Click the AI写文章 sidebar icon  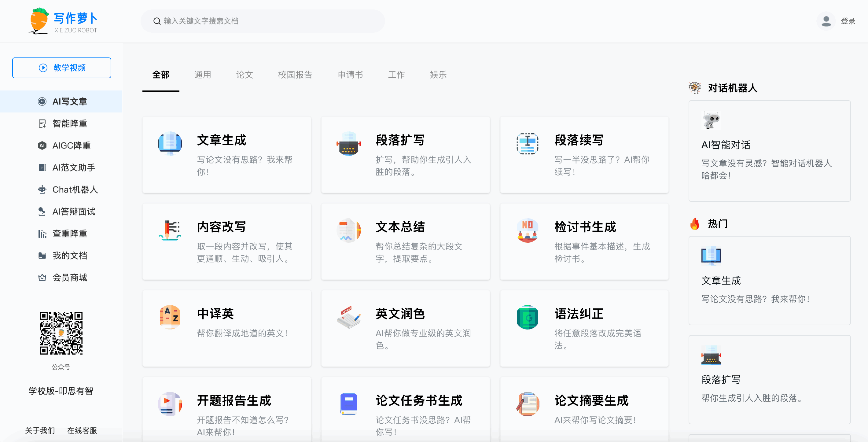pos(42,101)
